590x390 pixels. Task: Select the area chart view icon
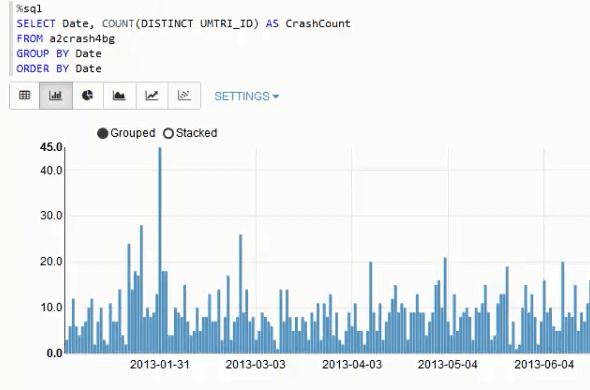(119, 96)
